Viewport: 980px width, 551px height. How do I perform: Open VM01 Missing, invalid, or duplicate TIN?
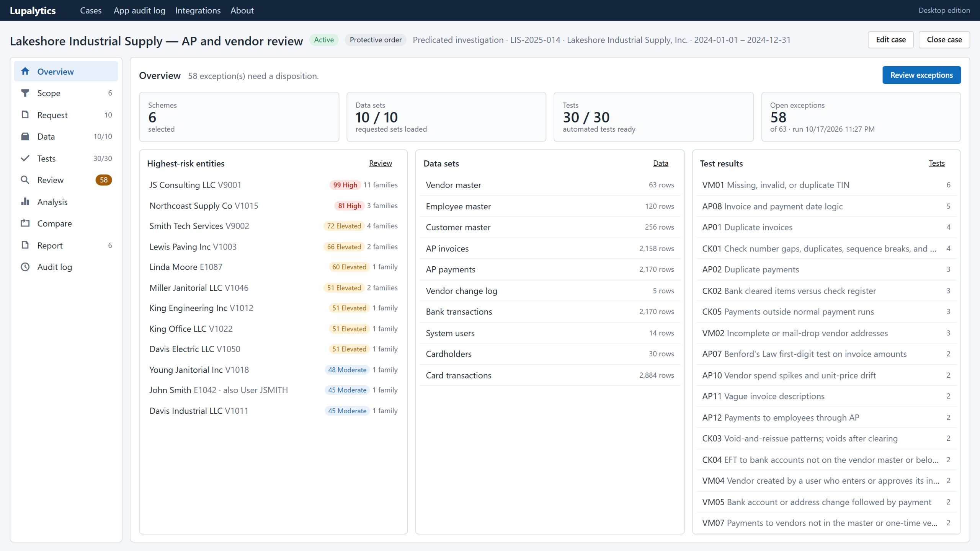pyautogui.click(x=826, y=185)
